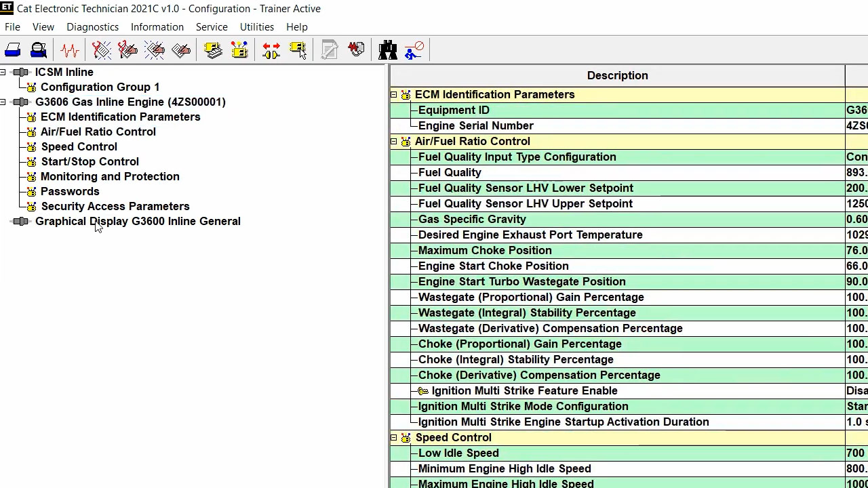Screen dimensions: 868x488
Task: Collapse the G3606 Gas Inline Engine node
Action: 3,102
